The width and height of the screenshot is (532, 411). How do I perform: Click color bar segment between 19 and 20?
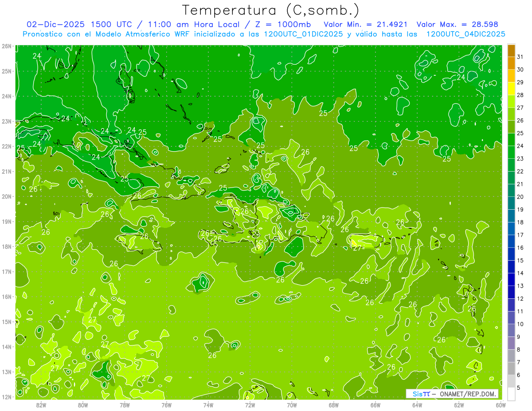pyautogui.click(x=511, y=203)
